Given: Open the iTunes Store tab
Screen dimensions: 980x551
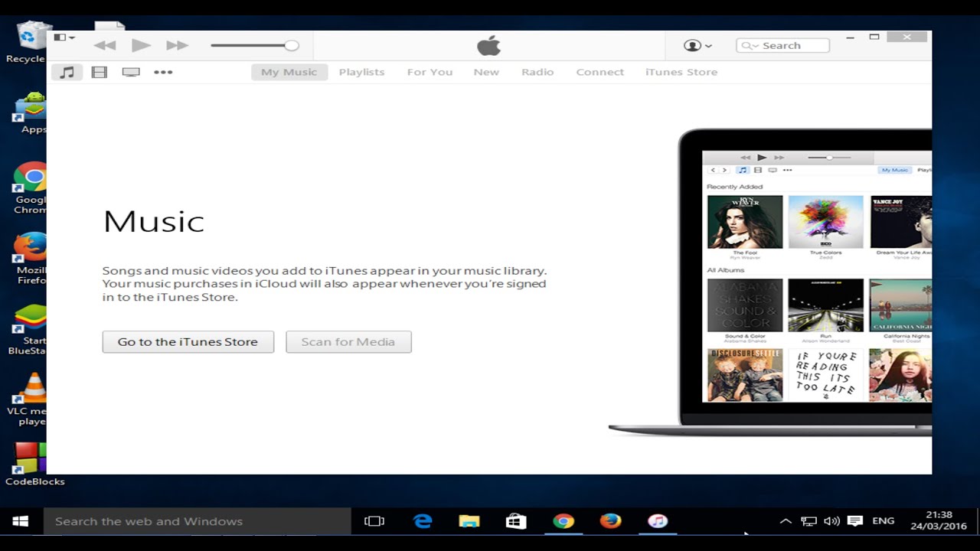Looking at the screenshot, I should (x=681, y=72).
